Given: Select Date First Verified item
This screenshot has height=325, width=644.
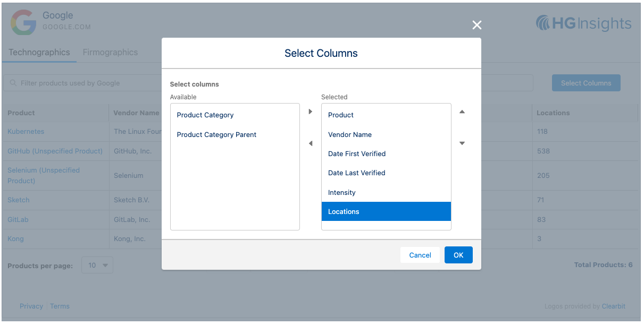Looking at the screenshot, I should point(357,154).
